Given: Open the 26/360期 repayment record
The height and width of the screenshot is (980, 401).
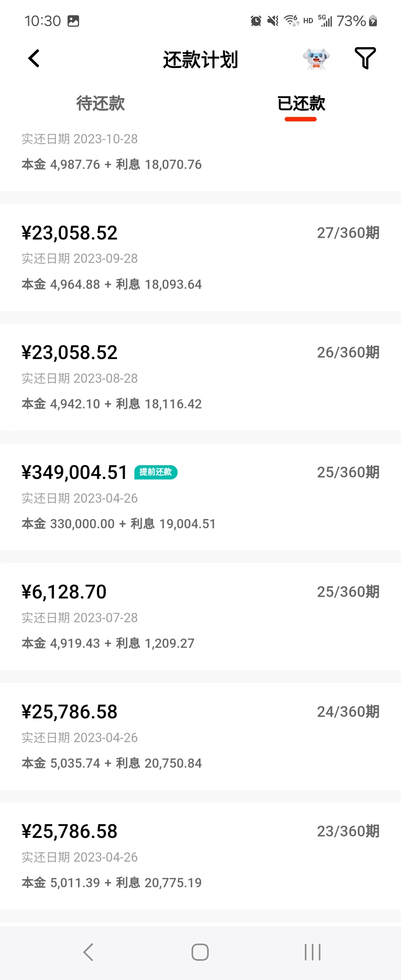Looking at the screenshot, I should tap(200, 377).
